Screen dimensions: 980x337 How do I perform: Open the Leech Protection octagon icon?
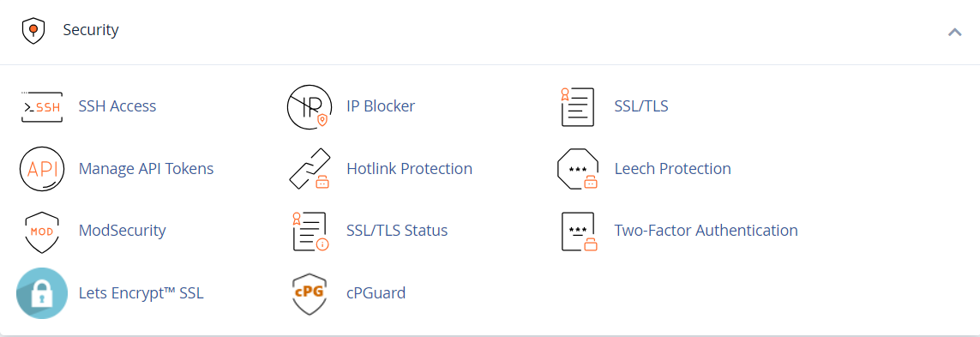[x=578, y=169]
